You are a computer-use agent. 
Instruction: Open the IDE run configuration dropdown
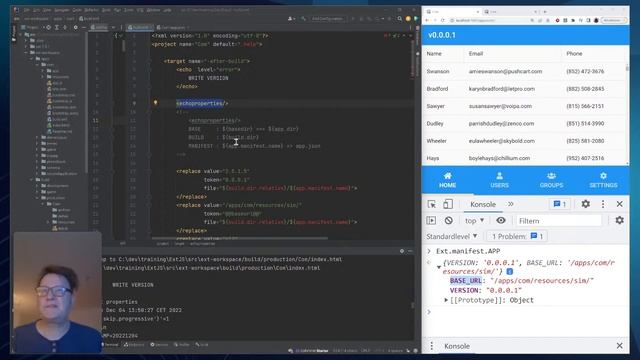(x=328, y=18)
